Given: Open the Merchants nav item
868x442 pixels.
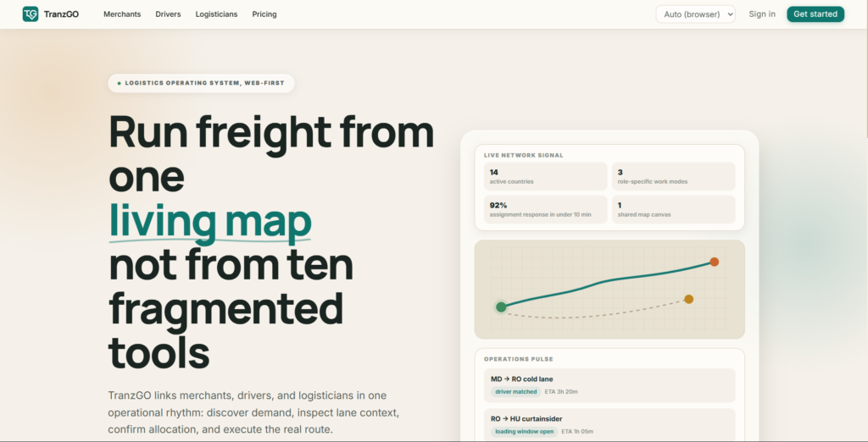Looking at the screenshot, I should tap(122, 14).
